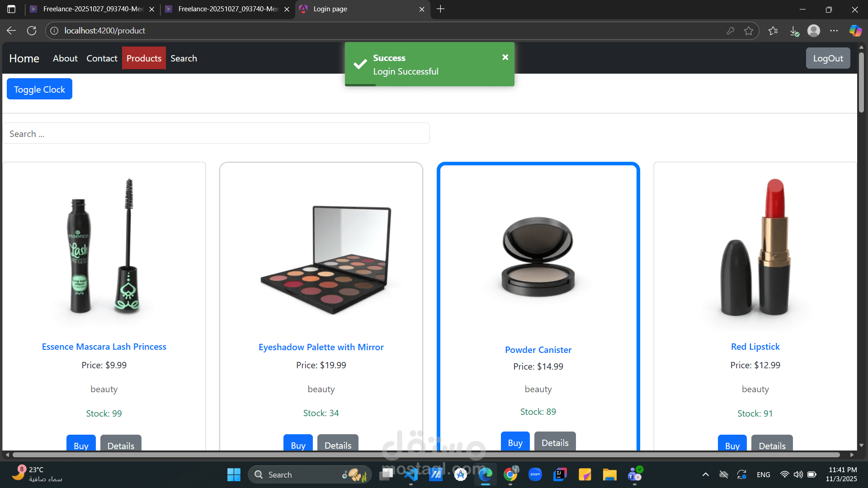
Task: Open the About navigation item
Action: (65, 58)
